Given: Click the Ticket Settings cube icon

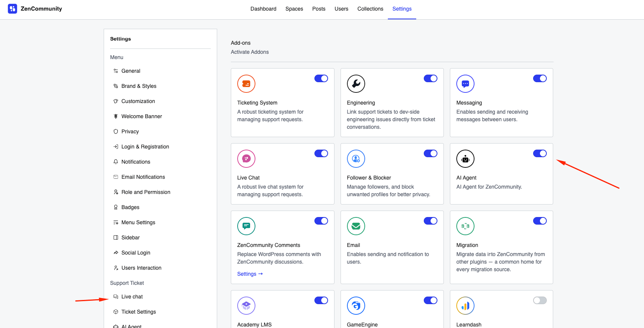Looking at the screenshot, I should coord(116,312).
